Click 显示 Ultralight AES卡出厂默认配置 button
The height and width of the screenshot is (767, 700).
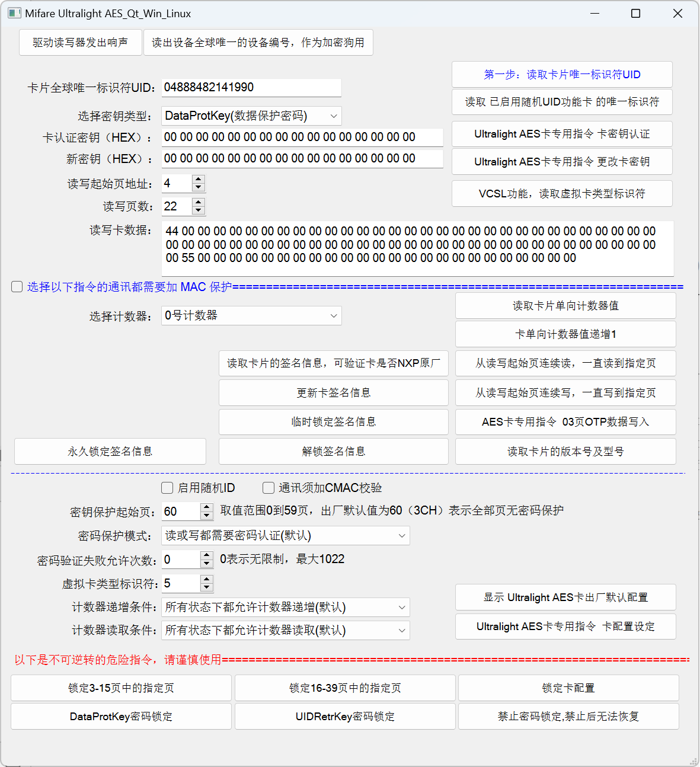click(x=565, y=597)
